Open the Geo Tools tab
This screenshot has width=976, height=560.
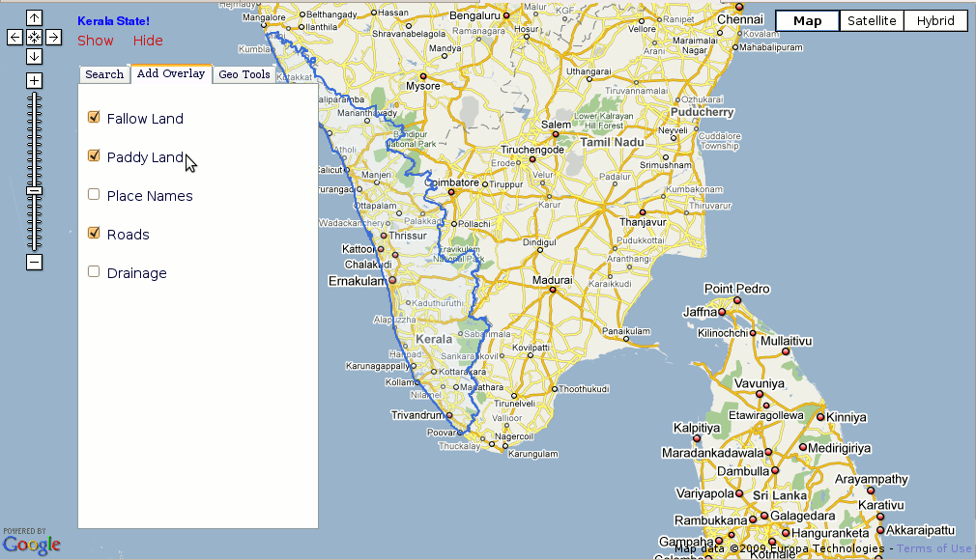tap(244, 73)
